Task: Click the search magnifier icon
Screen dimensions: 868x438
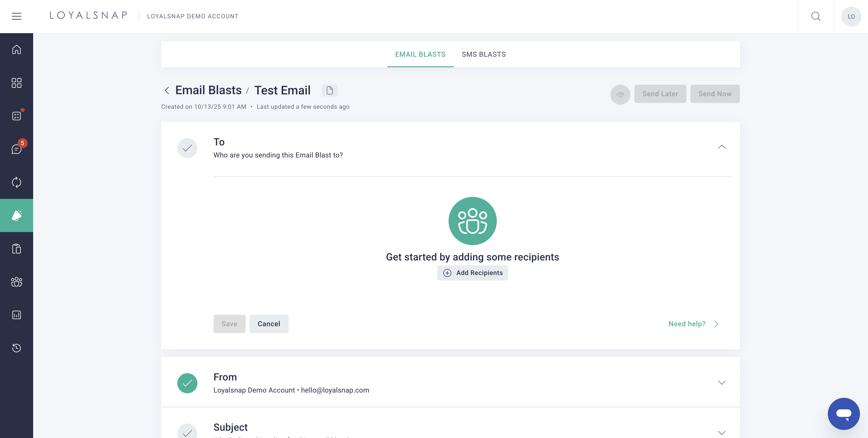Action: pos(816,16)
